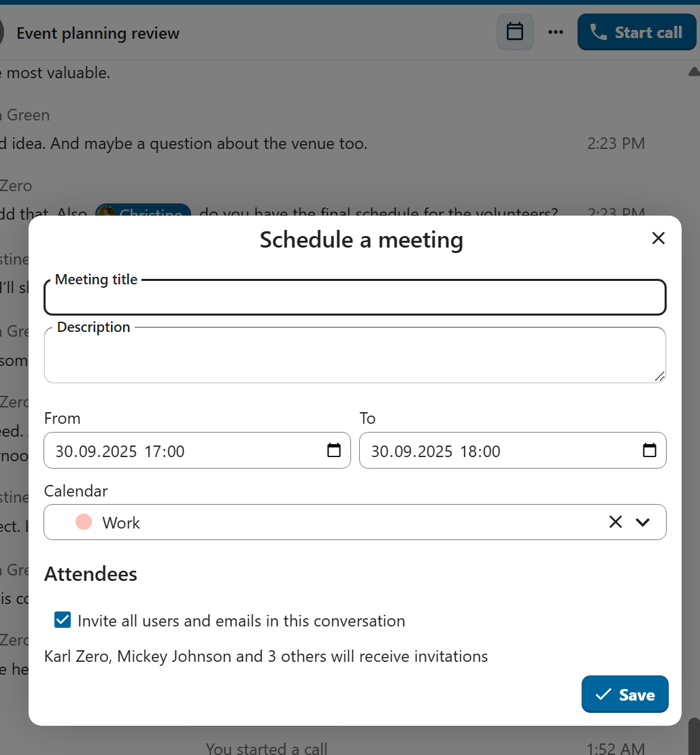Click the Event planning review title
700x755 pixels.
pos(98,33)
